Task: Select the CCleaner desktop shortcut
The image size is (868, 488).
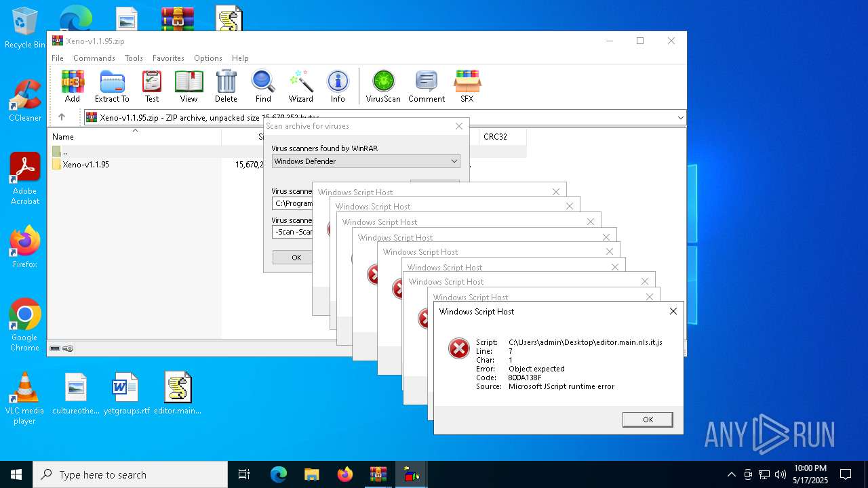Action: (x=25, y=101)
